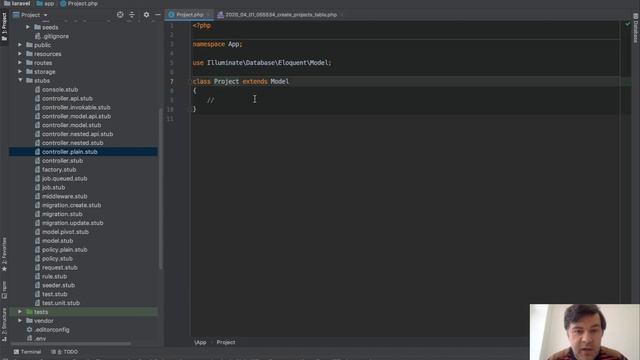
Task: Expand the resources folder
Action: point(20,54)
